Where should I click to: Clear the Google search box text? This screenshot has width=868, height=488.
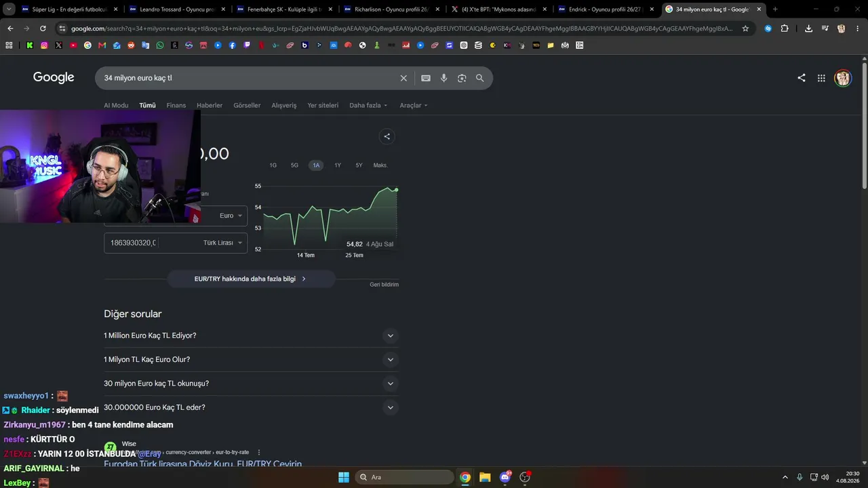(403, 78)
